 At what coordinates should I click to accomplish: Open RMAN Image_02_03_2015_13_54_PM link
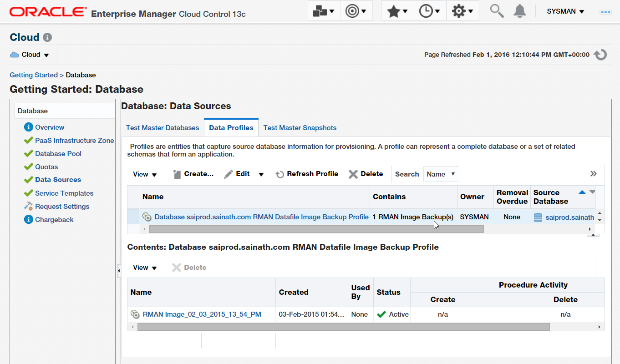click(x=202, y=314)
